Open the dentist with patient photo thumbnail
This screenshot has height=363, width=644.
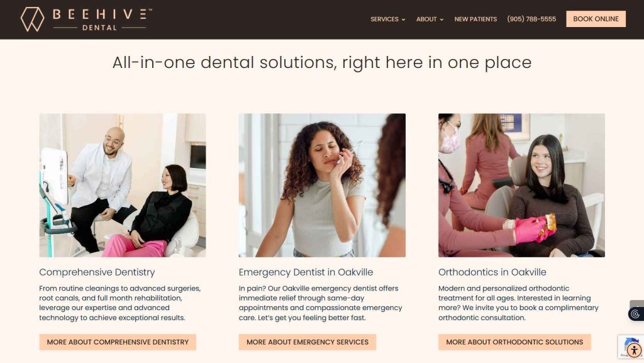click(123, 185)
